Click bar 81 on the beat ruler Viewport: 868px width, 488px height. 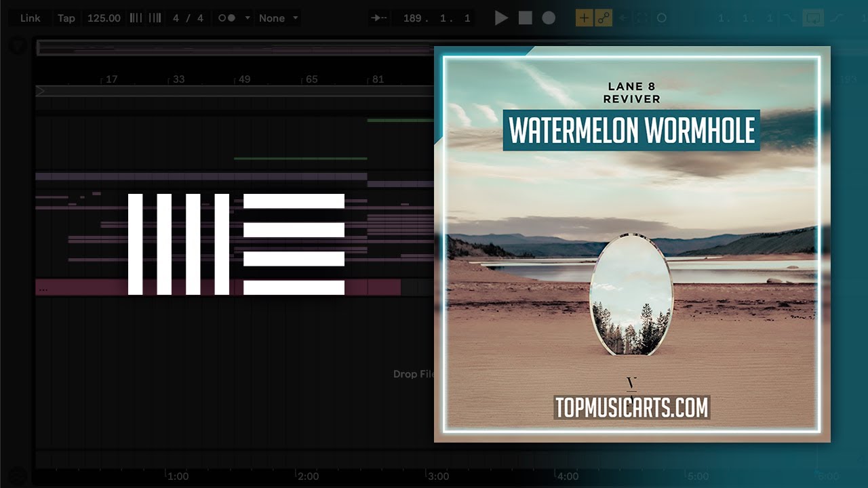click(378, 79)
